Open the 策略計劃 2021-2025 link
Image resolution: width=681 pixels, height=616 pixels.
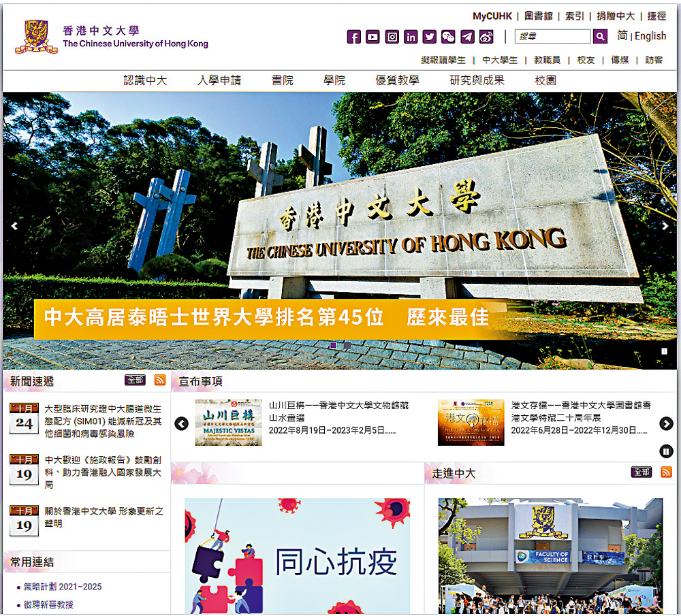[63, 587]
